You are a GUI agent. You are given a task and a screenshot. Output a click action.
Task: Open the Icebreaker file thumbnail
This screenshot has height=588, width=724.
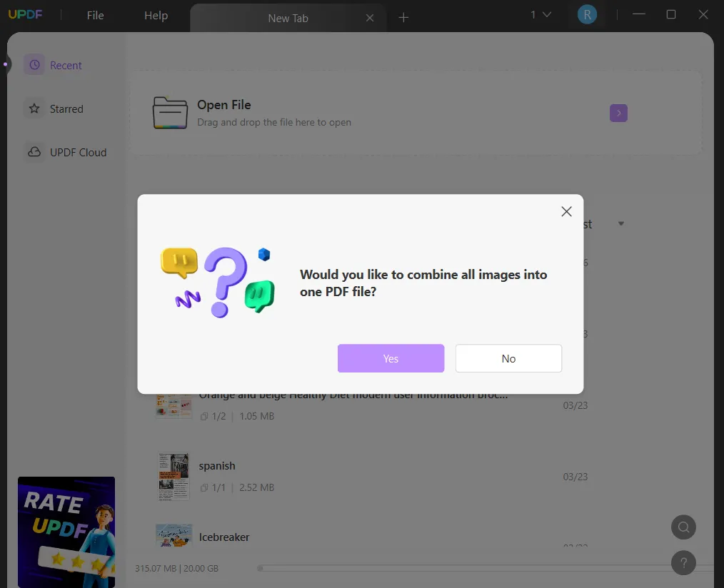(x=174, y=535)
